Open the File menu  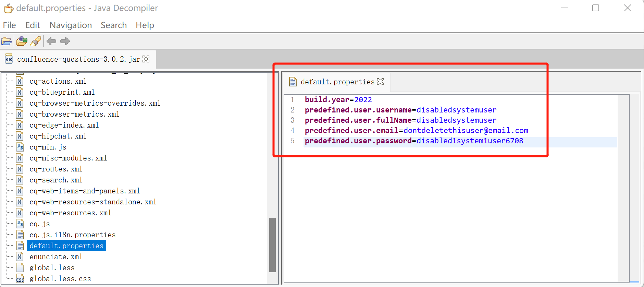point(10,25)
